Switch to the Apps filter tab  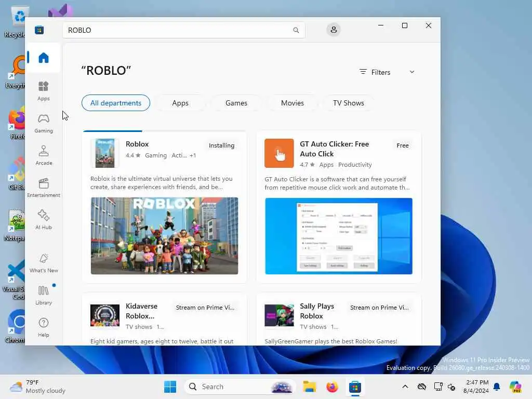(180, 103)
